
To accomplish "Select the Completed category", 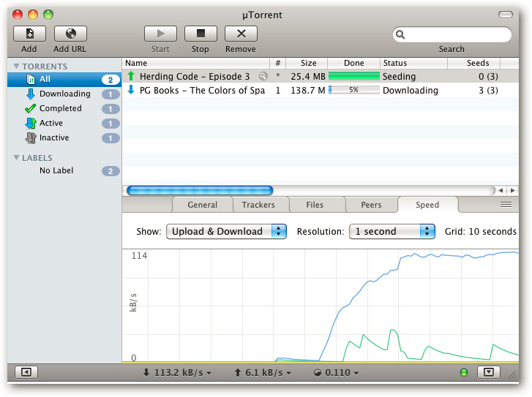I will point(64,108).
